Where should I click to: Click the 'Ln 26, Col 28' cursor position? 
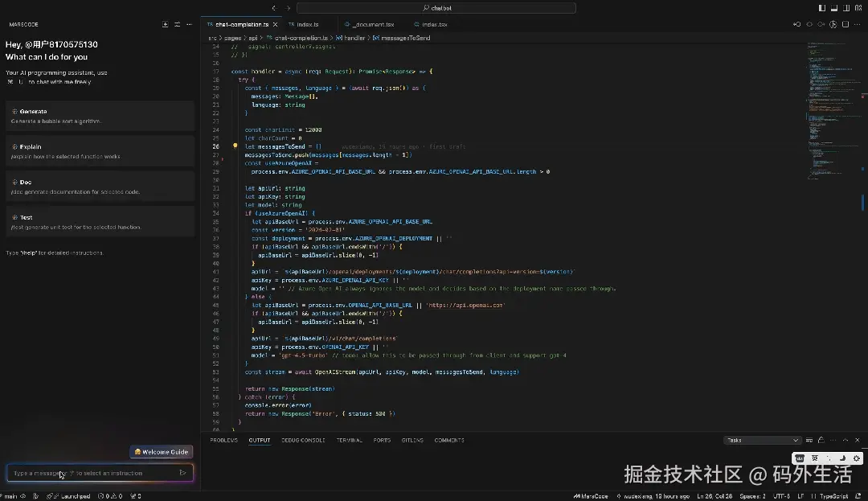click(714, 496)
